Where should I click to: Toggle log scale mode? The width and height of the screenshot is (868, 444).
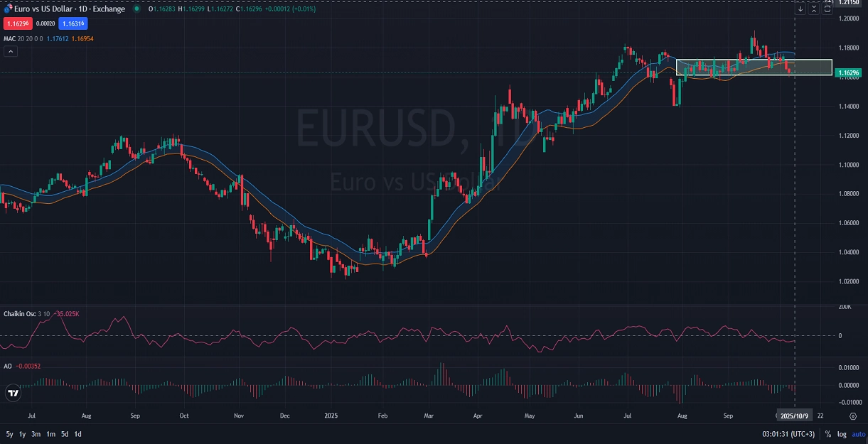click(x=841, y=433)
